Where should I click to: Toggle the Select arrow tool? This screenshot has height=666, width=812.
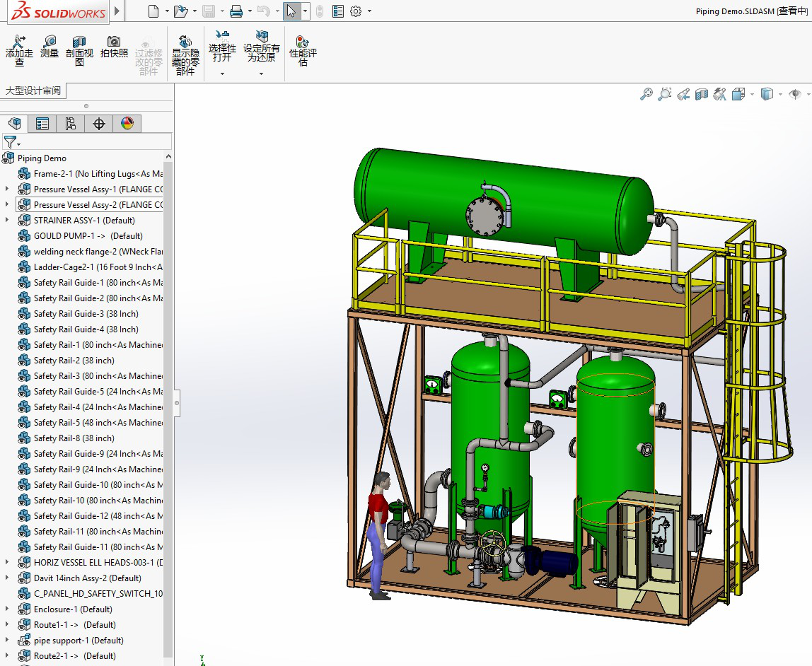point(291,11)
